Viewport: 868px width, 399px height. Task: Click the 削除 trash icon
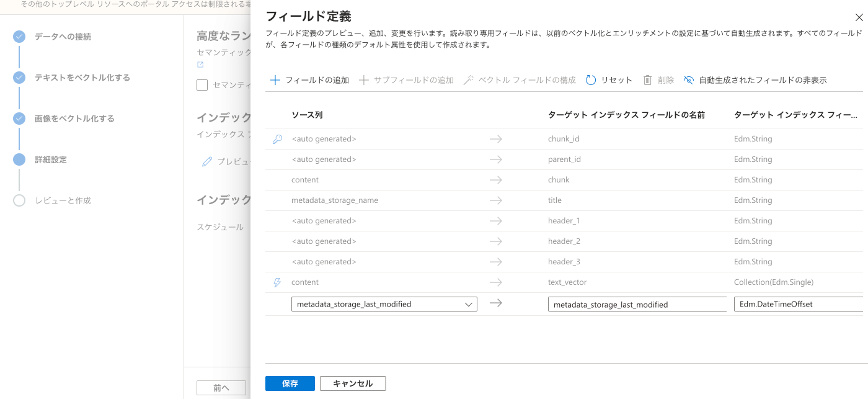coord(647,80)
